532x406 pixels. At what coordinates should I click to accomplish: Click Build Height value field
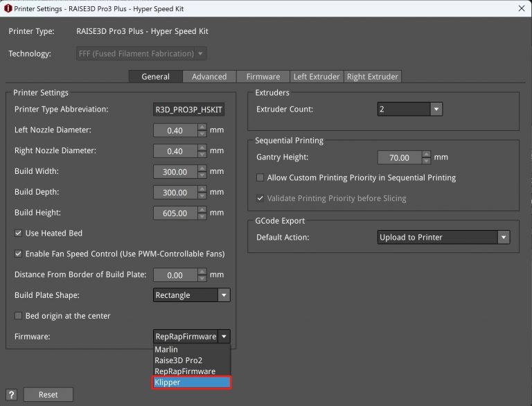click(x=175, y=213)
